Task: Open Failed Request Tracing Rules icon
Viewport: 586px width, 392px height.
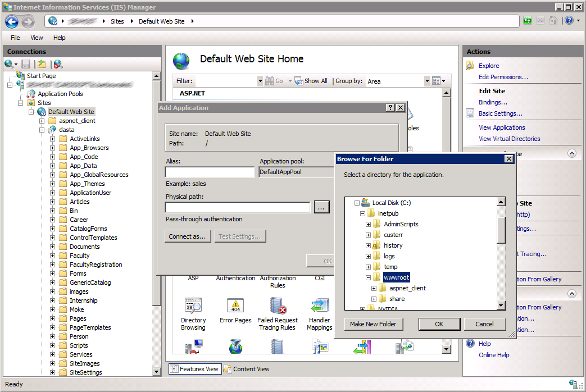Action: click(278, 306)
